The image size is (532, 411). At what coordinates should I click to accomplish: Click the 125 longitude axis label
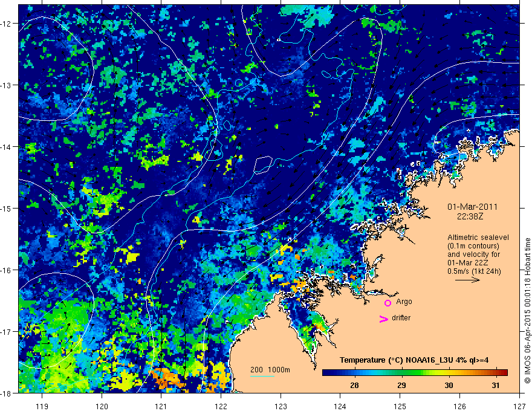(x=400, y=406)
